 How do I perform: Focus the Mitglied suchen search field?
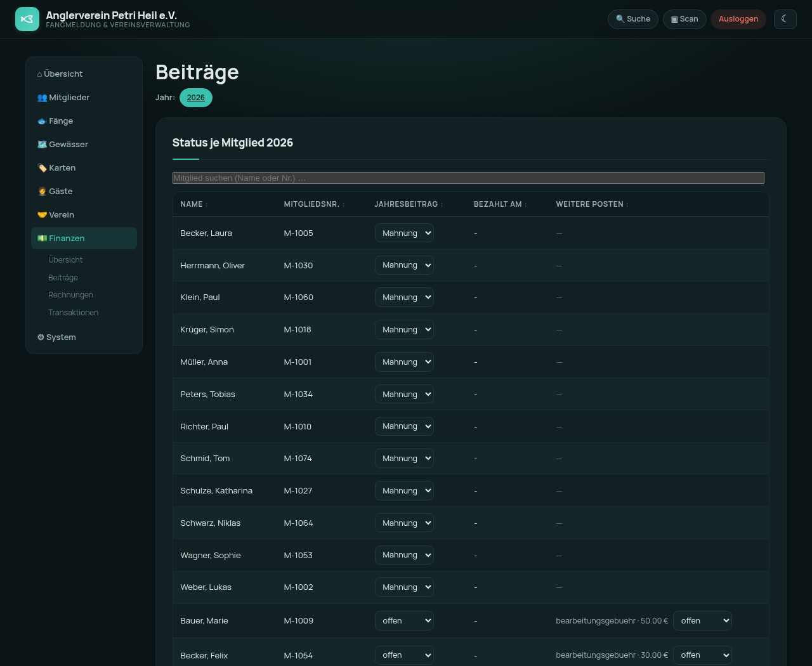(x=468, y=178)
